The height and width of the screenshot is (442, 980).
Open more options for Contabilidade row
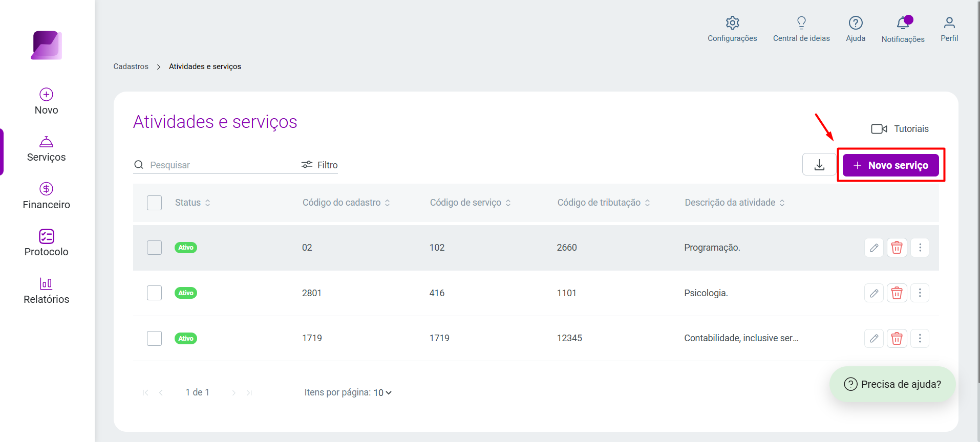coord(920,338)
